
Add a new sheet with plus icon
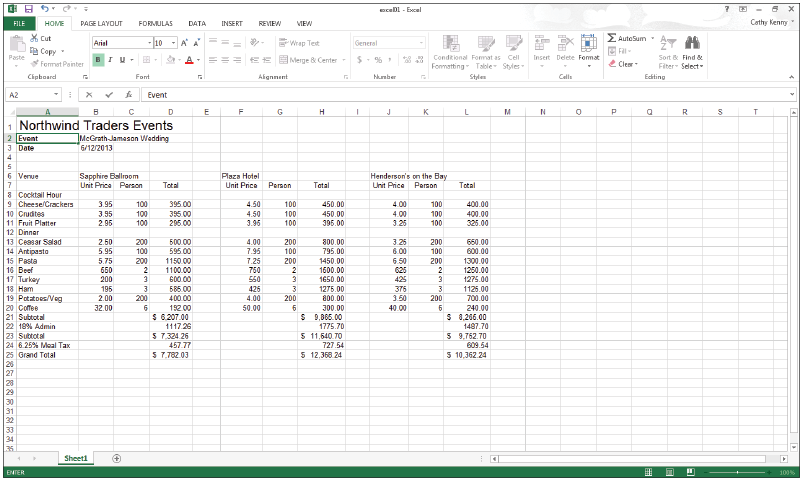coord(117,458)
